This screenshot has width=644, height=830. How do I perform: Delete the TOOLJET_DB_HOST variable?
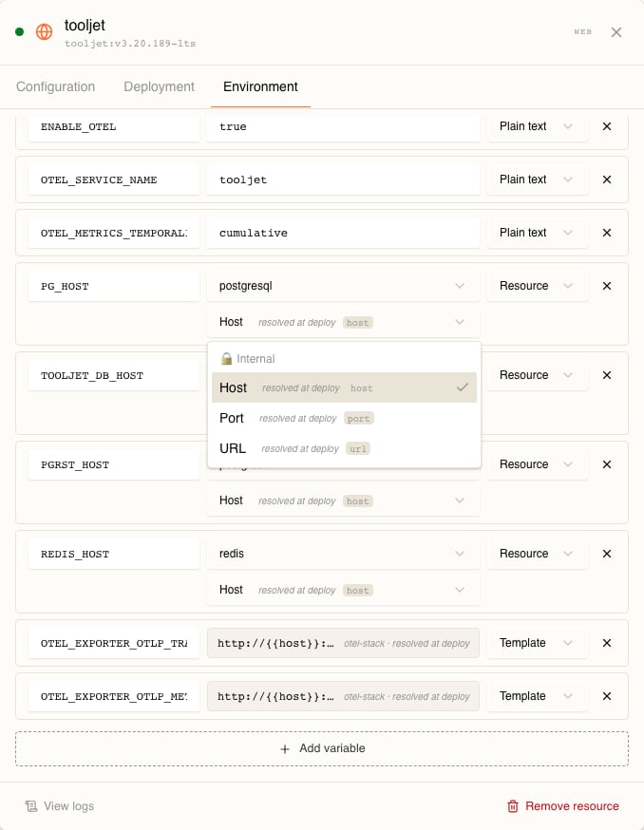click(x=607, y=375)
